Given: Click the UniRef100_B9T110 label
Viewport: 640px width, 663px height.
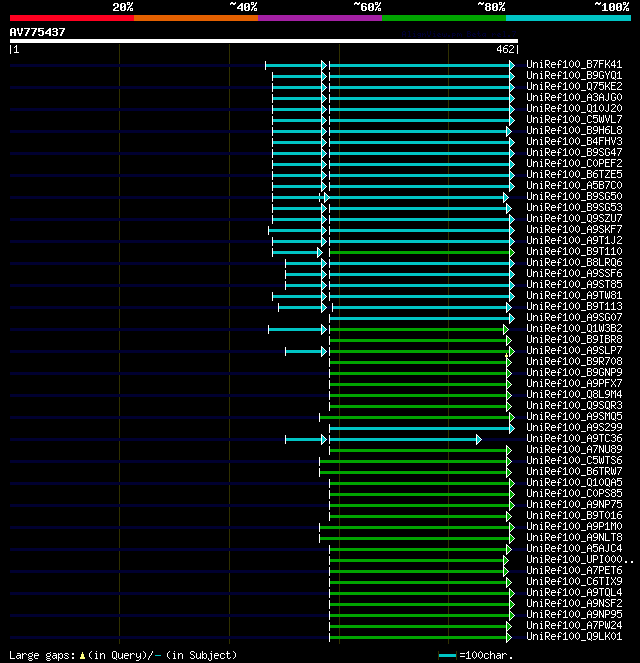Looking at the screenshot, I should click(574, 251).
